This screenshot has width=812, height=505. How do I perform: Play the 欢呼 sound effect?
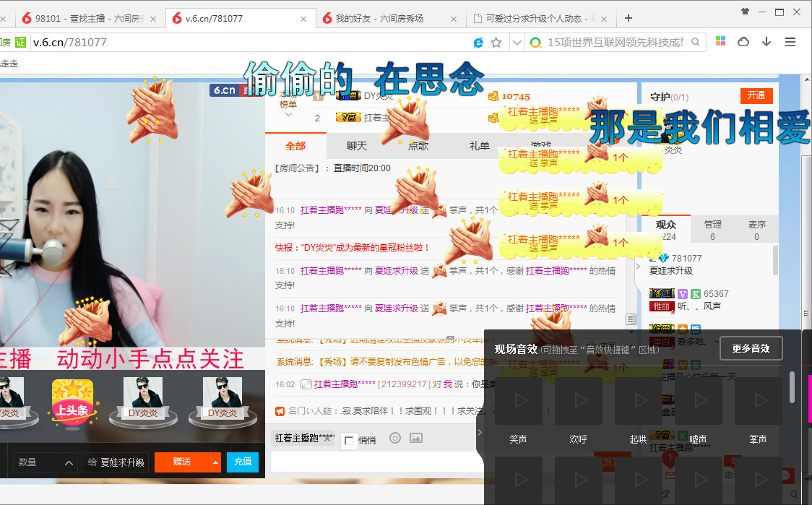coord(579,401)
